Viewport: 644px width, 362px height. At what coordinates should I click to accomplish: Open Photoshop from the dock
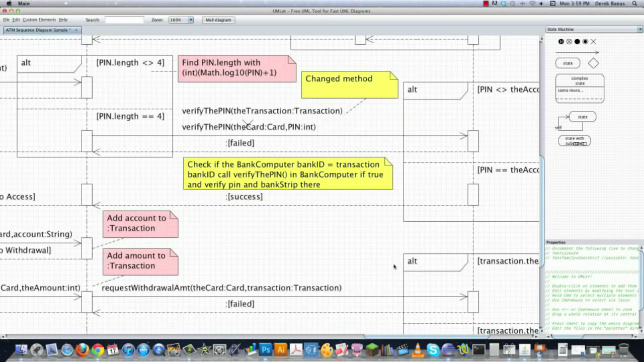point(265,349)
